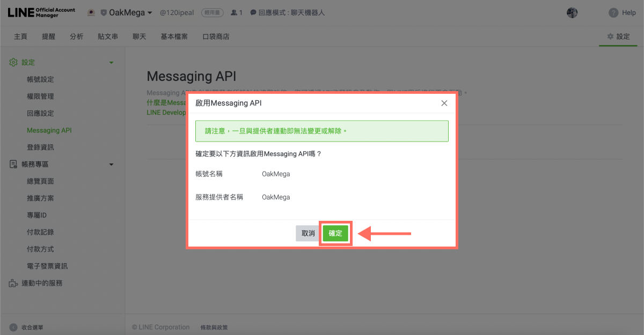
Task: Click the Help question mark icon
Action: 613,12
